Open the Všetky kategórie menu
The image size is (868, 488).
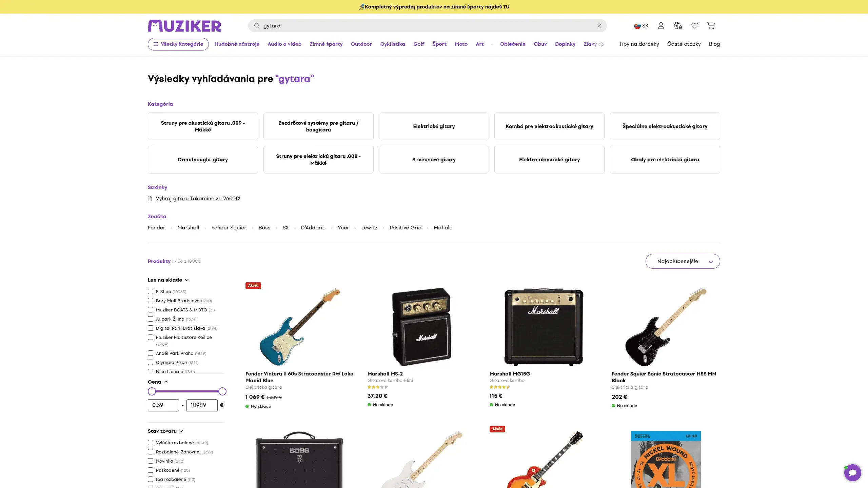tap(178, 44)
